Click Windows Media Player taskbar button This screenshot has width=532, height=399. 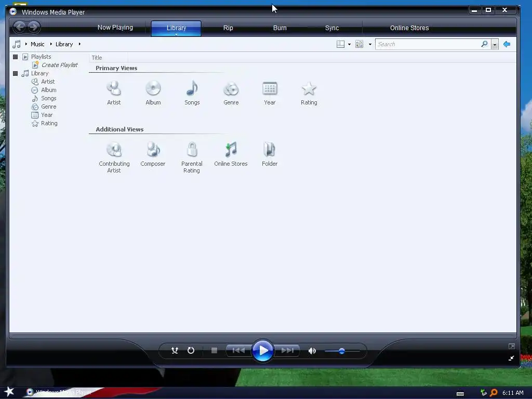59,392
